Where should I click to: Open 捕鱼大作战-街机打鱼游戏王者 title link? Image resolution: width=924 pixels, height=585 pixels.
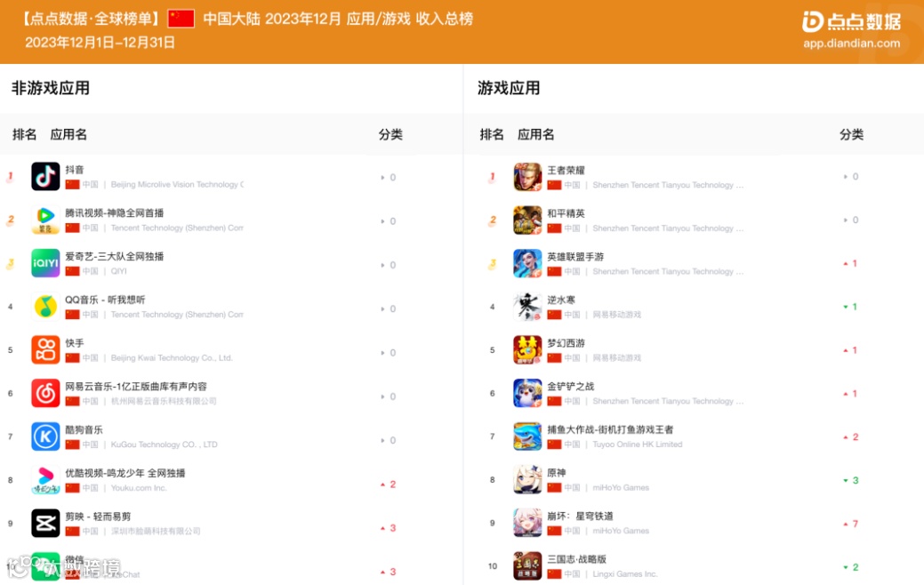(610, 429)
